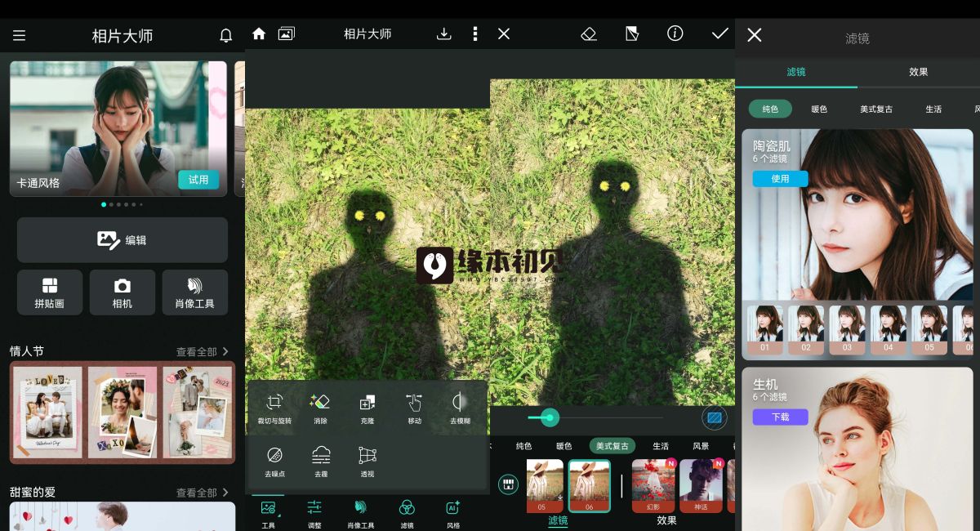980x531 pixels.
Task: Close the 滤镜 store screen with its X
Action: (x=755, y=35)
